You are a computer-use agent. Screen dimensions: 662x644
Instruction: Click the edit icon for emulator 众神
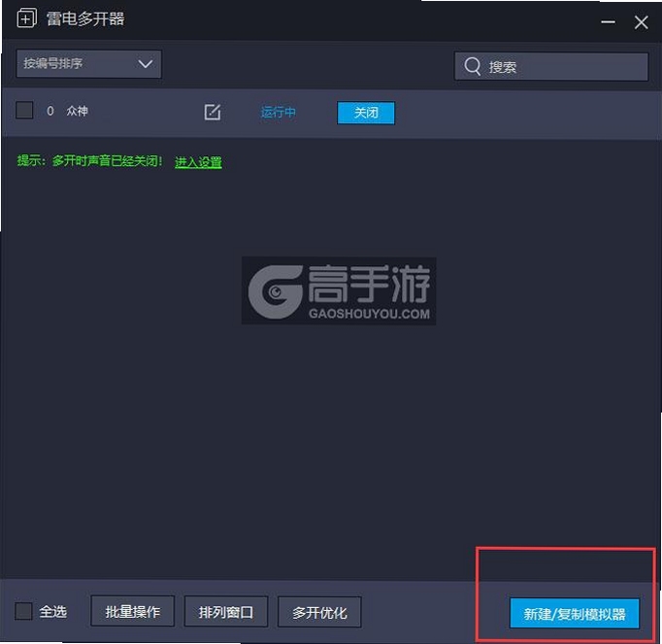point(213,112)
